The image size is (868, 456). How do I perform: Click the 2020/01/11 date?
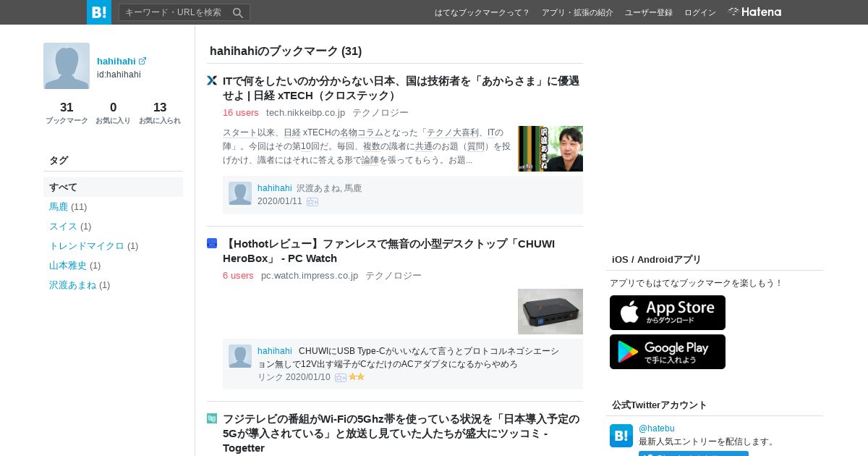coord(280,200)
